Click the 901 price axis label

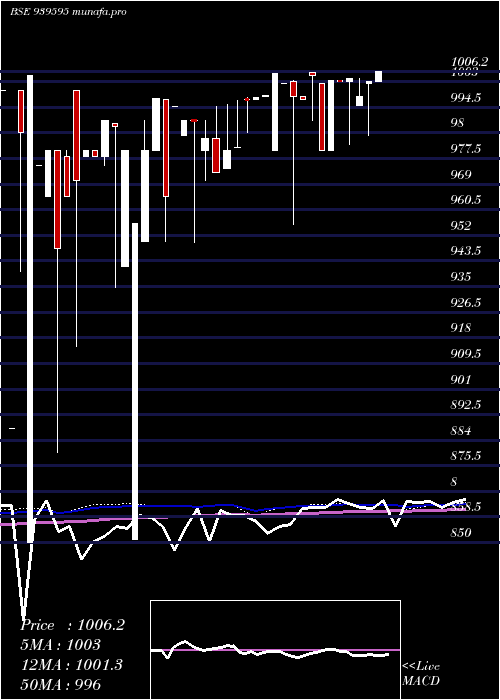point(461,380)
